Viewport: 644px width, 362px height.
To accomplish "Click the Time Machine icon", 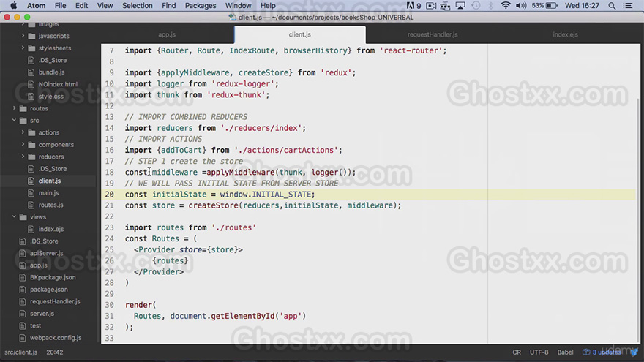I will tap(476, 5).
